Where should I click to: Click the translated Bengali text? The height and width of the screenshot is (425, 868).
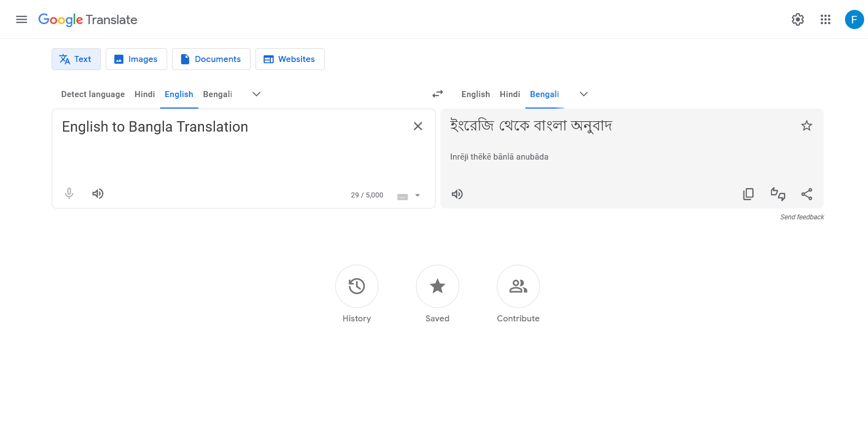(531, 126)
